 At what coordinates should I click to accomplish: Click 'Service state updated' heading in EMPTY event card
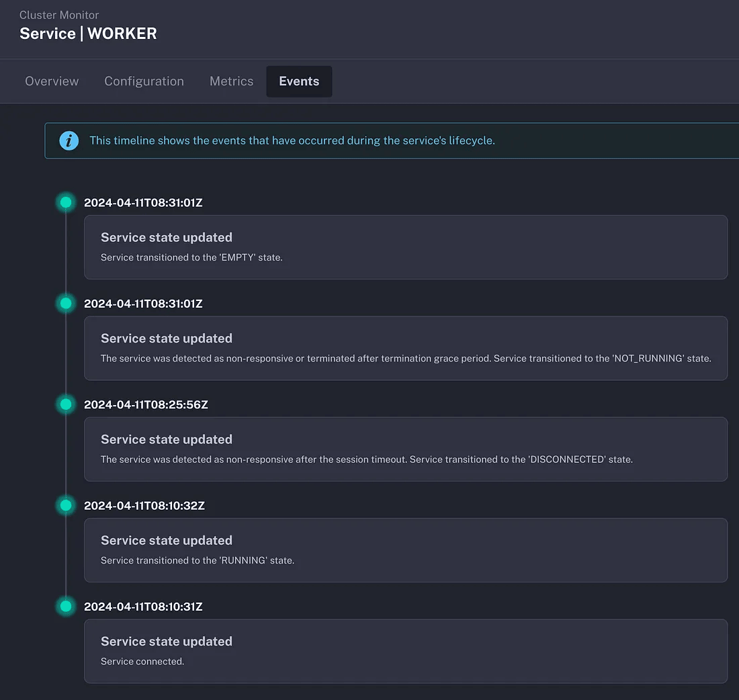[167, 237]
